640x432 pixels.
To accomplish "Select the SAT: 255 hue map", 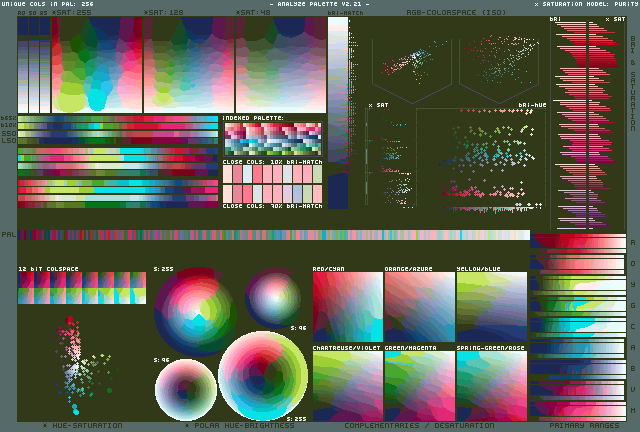I will pos(97,65).
